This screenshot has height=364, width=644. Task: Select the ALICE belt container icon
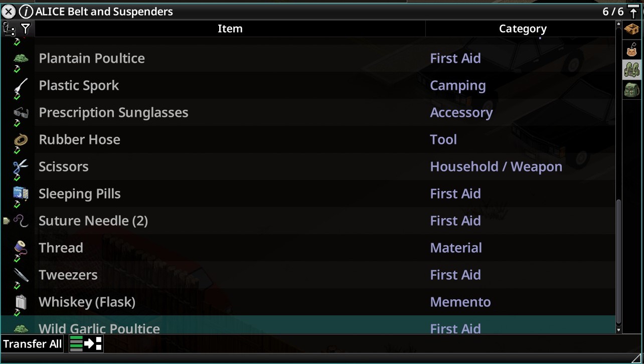(631, 70)
